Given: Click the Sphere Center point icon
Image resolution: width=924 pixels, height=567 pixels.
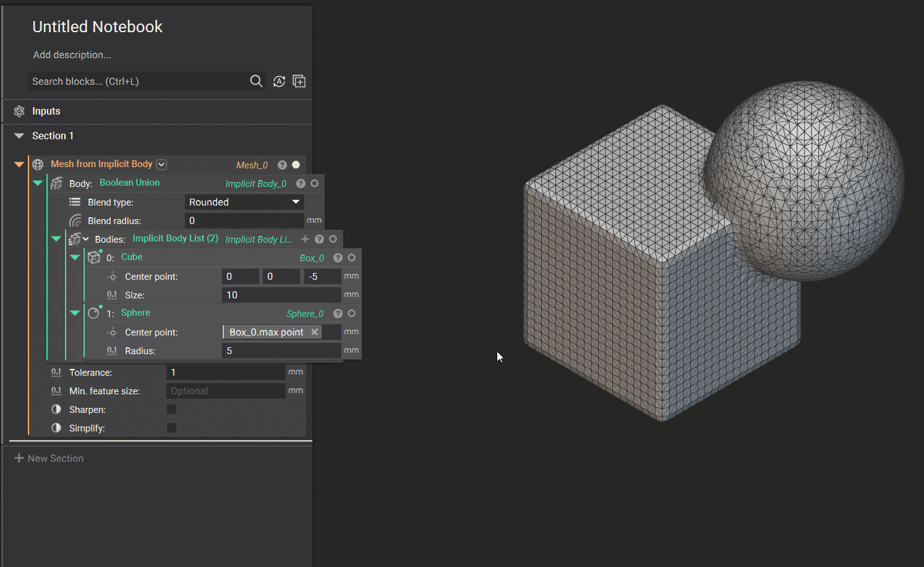Looking at the screenshot, I should point(112,332).
